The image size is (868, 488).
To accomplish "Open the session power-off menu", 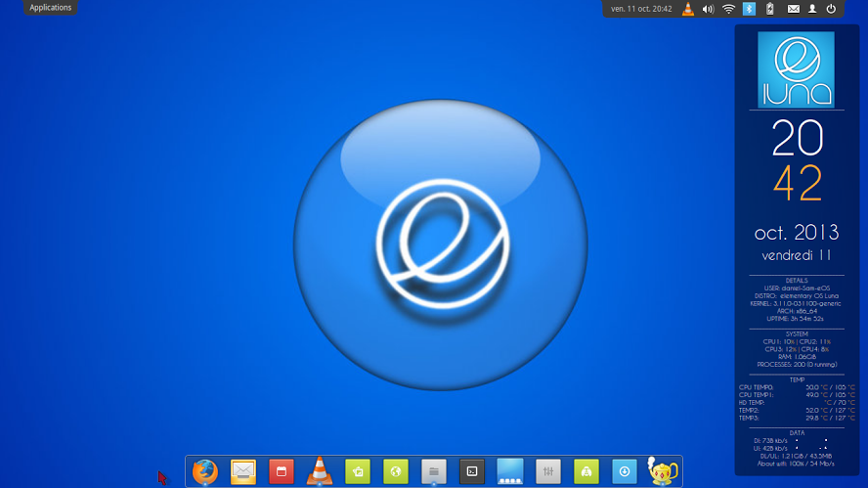I will (x=831, y=9).
